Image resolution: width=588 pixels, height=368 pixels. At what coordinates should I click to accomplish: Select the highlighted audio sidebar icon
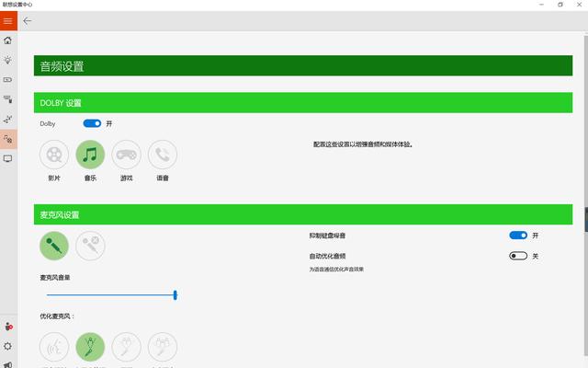click(8, 139)
